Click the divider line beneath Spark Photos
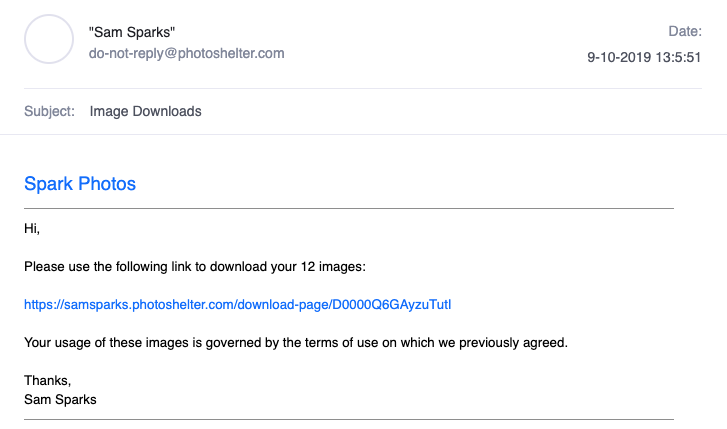The width and height of the screenshot is (727, 429). (x=349, y=209)
